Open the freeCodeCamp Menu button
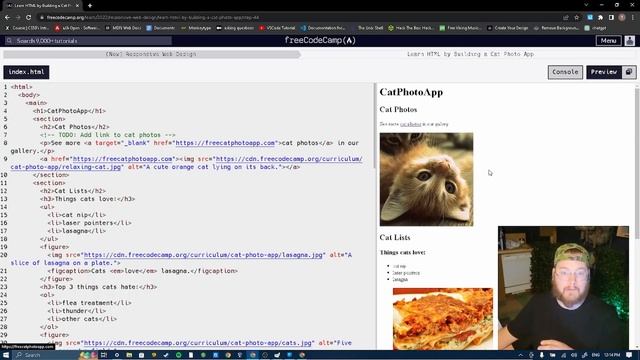This screenshot has height=360, width=640. (608, 41)
